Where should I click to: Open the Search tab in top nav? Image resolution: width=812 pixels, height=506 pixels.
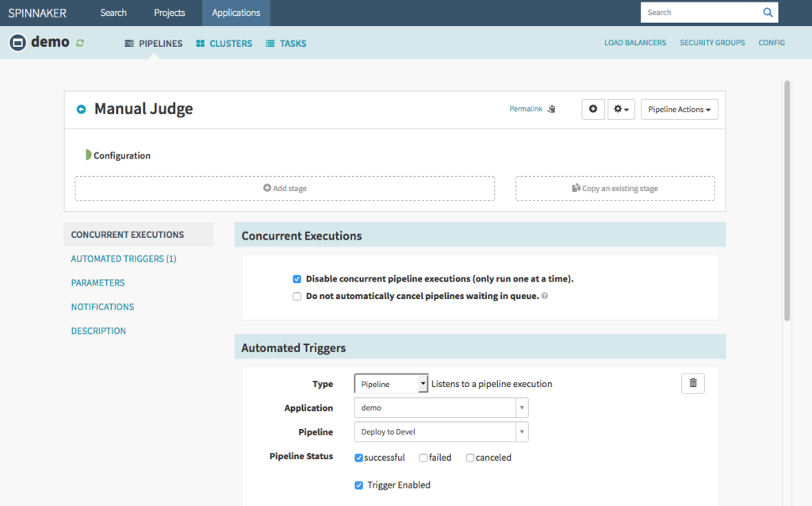click(x=113, y=13)
